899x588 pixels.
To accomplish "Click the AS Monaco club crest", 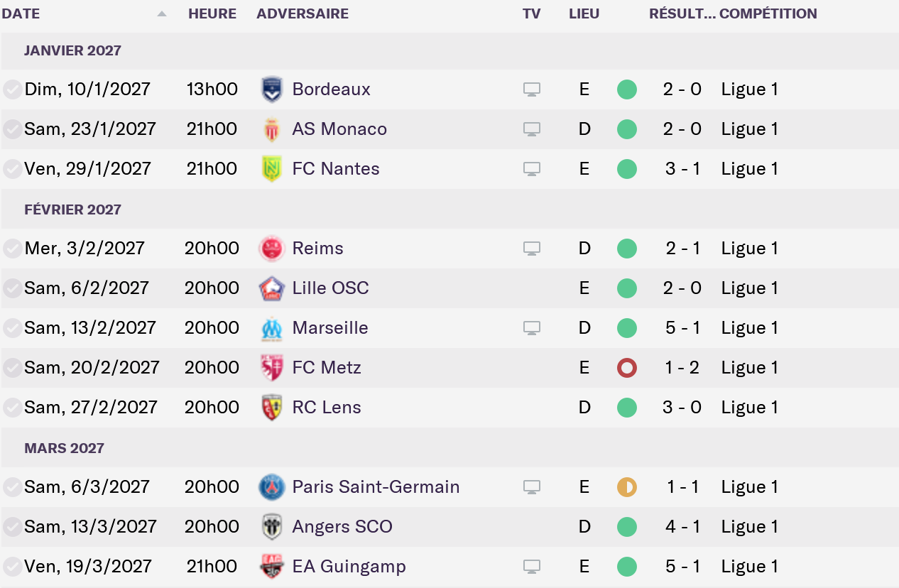I will 271,129.
